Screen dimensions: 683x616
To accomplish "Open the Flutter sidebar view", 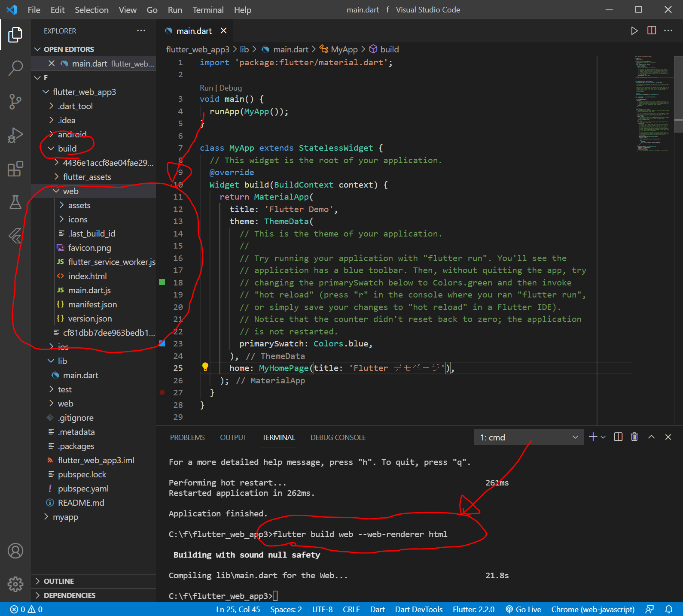I will click(x=15, y=236).
